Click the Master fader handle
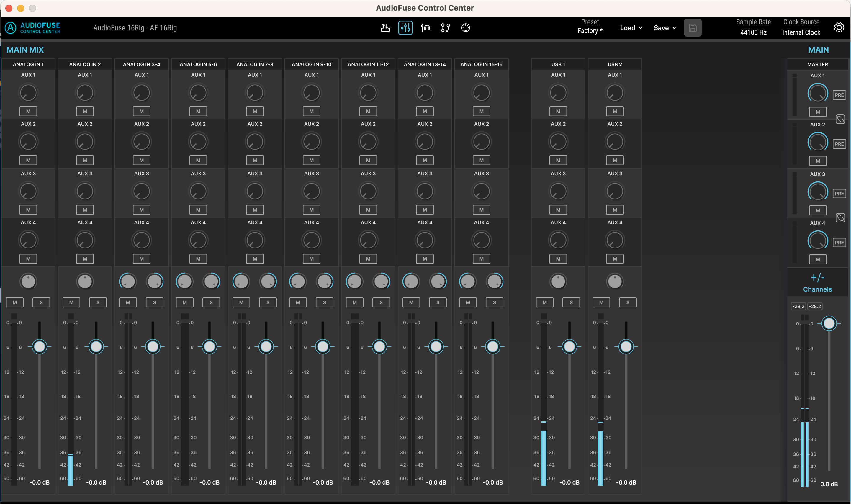Image resolution: width=851 pixels, height=504 pixels. (x=829, y=323)
